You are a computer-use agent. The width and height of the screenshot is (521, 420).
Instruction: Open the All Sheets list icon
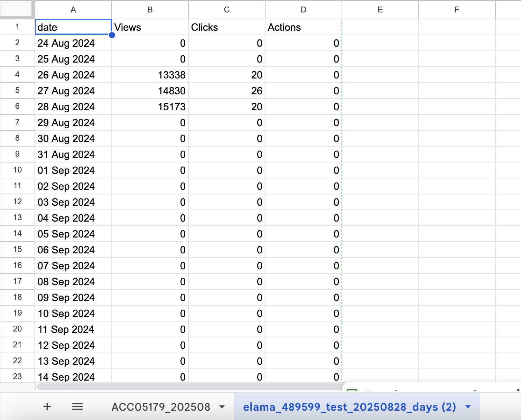coord(77,407)
